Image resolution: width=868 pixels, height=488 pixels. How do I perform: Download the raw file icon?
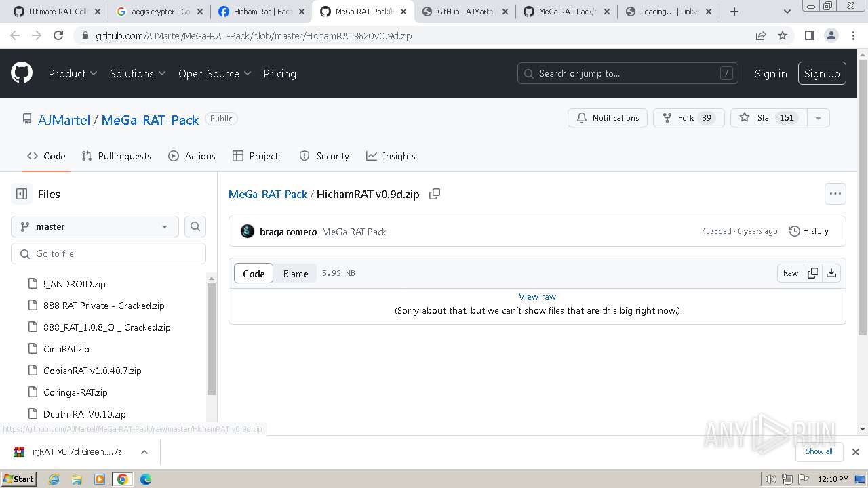point(831,273)
